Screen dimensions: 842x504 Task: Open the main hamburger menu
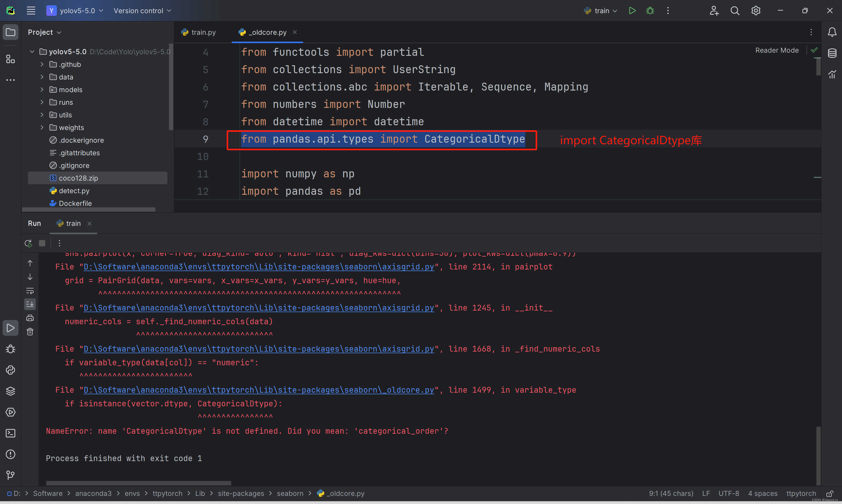click(x=31, y=11)
